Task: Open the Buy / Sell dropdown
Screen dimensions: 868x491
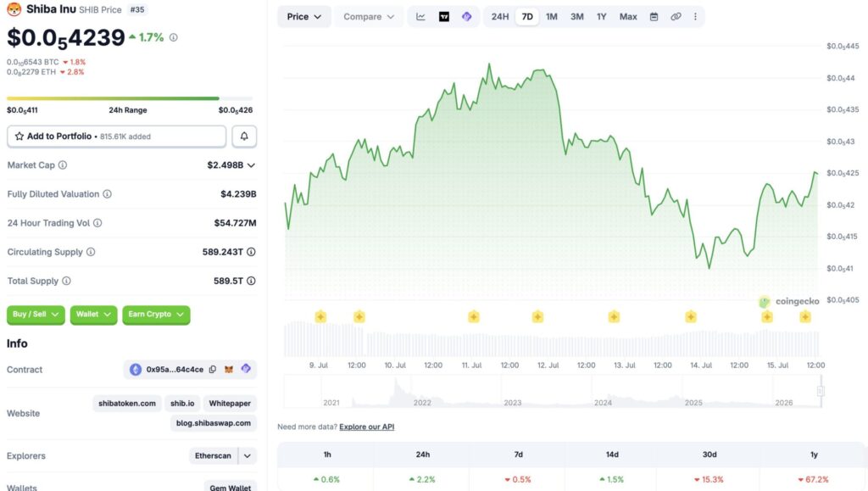Action: coord(36,315)
